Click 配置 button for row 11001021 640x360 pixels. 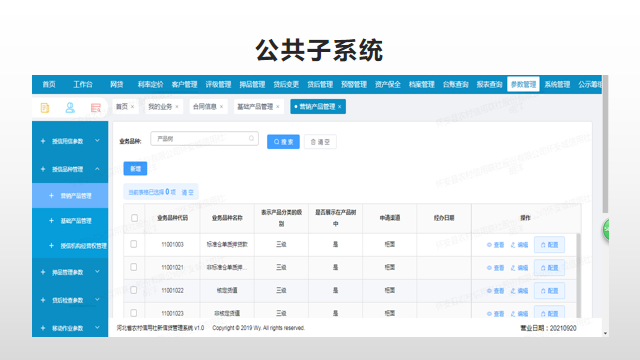click(x=549, y=268)
